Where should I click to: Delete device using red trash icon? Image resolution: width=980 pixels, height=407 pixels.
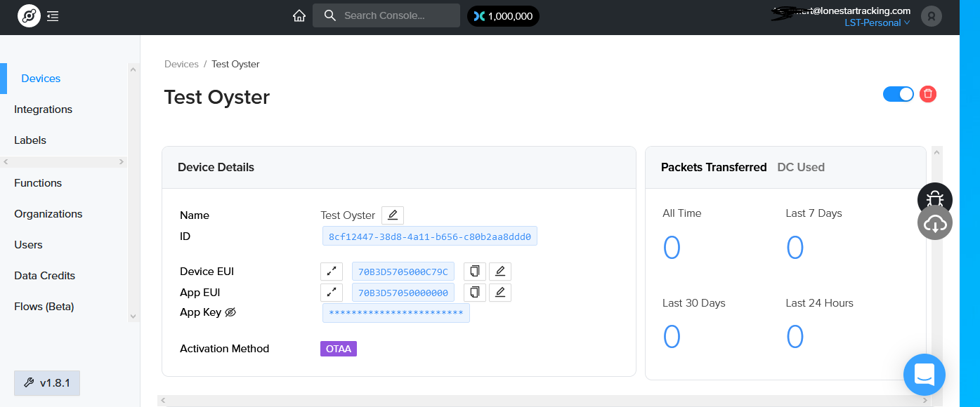click(928, 94)
